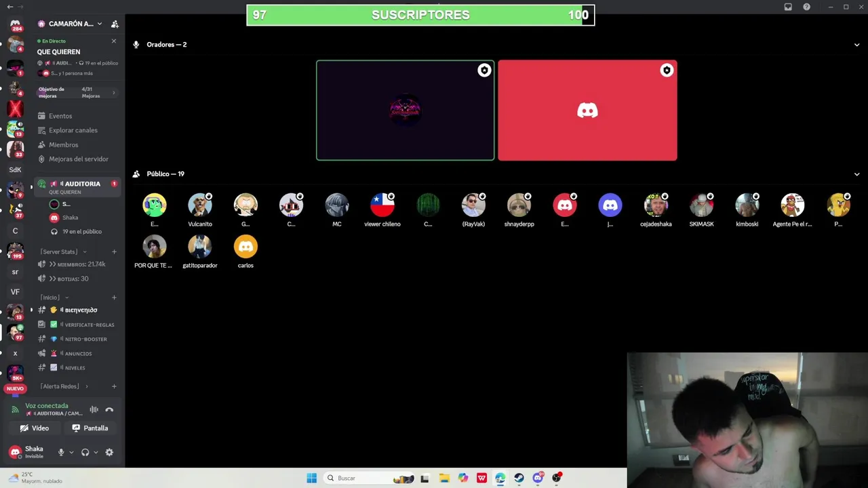
Task: Open the Eventos section
Action: tap(60, 116)
